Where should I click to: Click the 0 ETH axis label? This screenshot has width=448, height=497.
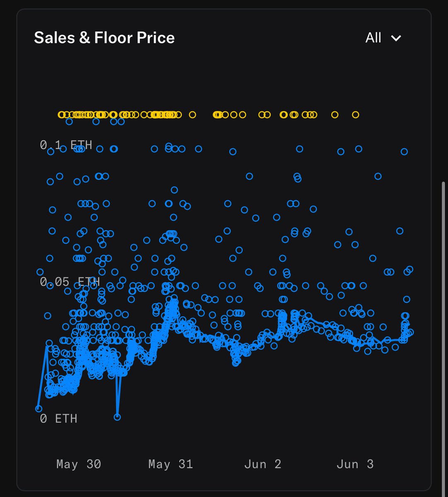click(x=58, y=419)
